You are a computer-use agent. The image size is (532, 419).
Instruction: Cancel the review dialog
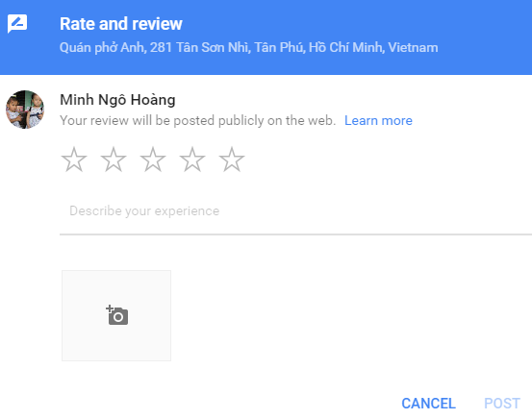coord(428,404)
